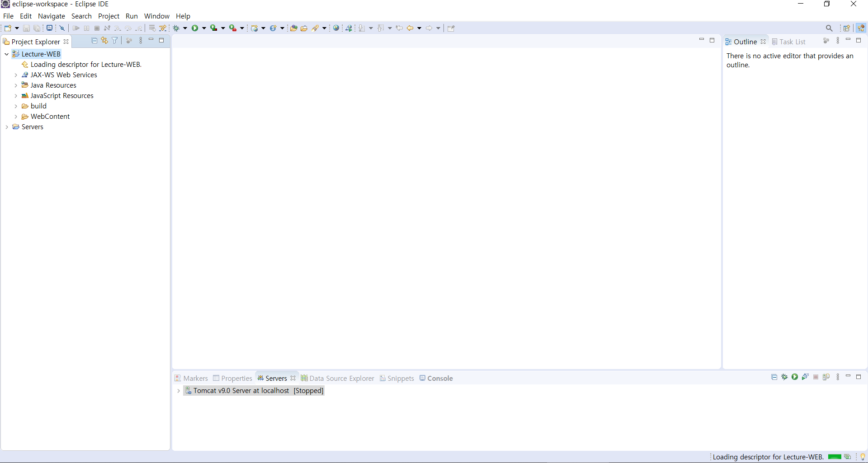Click the Back navigation yellow arrow
Image resolution: width=868 pixels, height=463 pixels.
[x=410, y=28]
